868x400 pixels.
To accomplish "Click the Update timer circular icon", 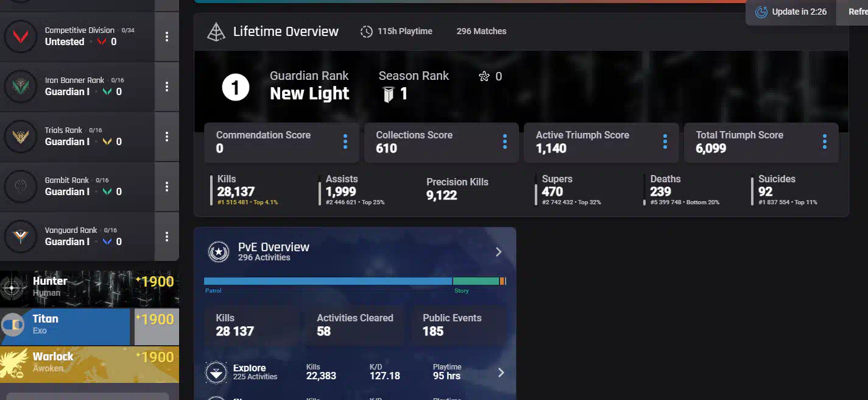I will point(761,12).
